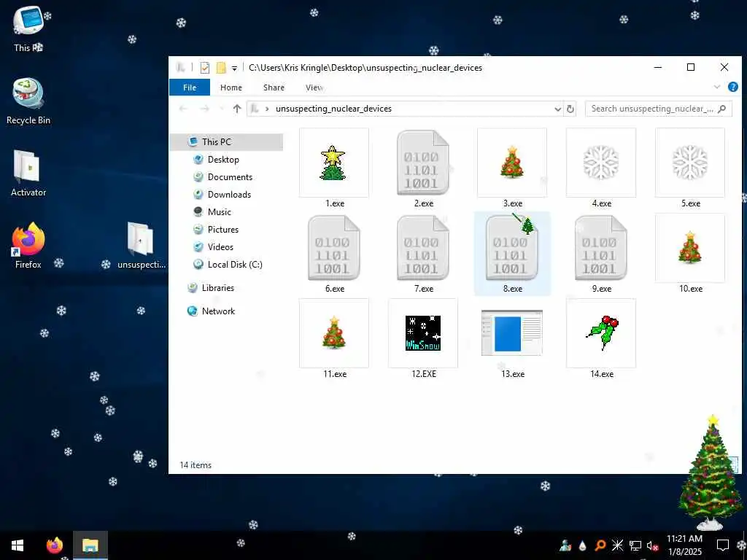Click the address bar breadcrumb chevron
This screenshot has height=560, width=747.
coord(267,109)
